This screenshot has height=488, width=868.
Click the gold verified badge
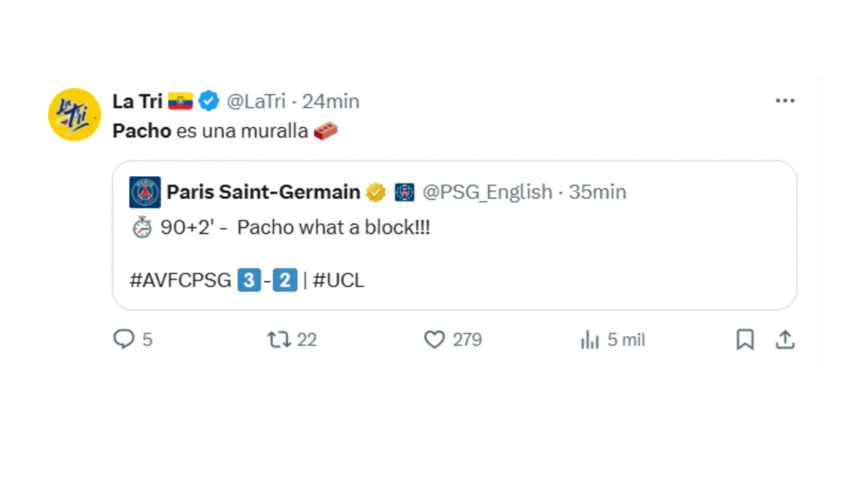point(376,193)
